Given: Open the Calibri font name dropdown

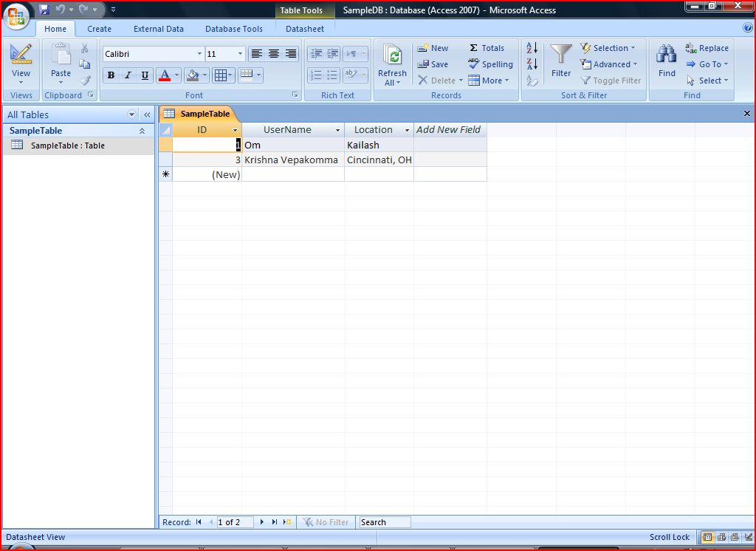Looking at the screenshot, I should point(199,54).
